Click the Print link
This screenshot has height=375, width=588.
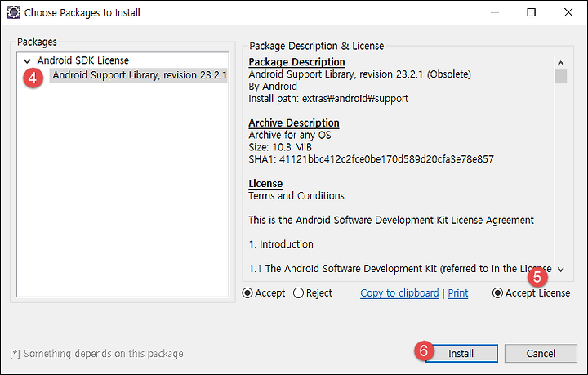click(458, 292)
